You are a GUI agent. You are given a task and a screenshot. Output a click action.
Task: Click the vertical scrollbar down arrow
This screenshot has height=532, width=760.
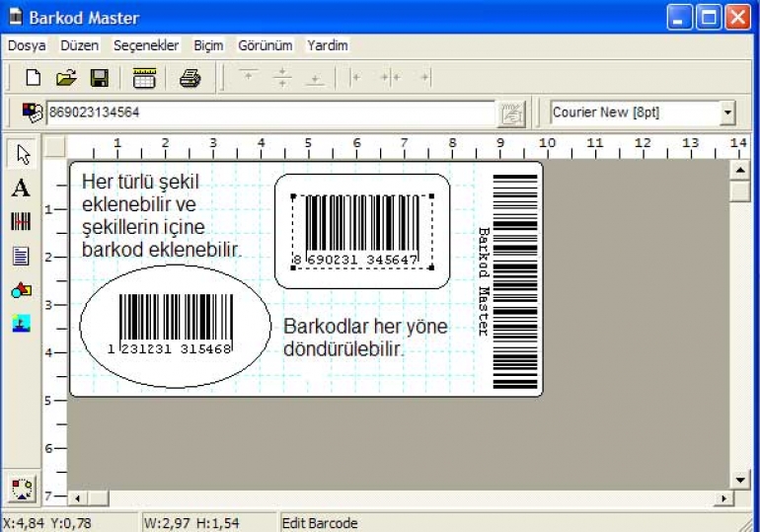(740, 480)
